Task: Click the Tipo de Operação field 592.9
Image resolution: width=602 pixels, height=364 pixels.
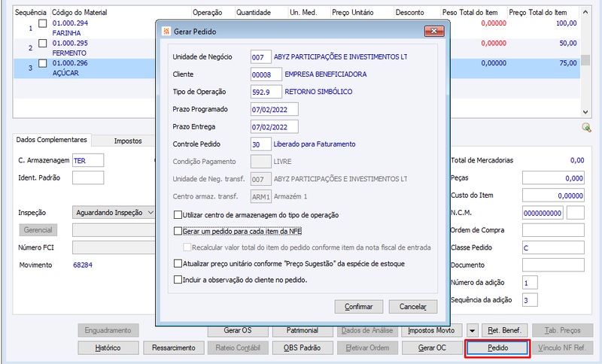Action: coord(266,92)
